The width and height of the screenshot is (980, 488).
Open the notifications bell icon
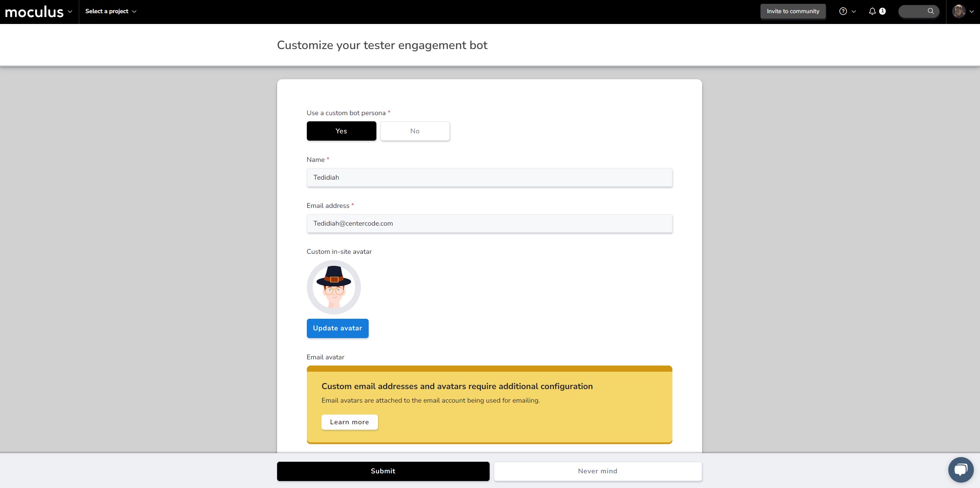(872, 11)
